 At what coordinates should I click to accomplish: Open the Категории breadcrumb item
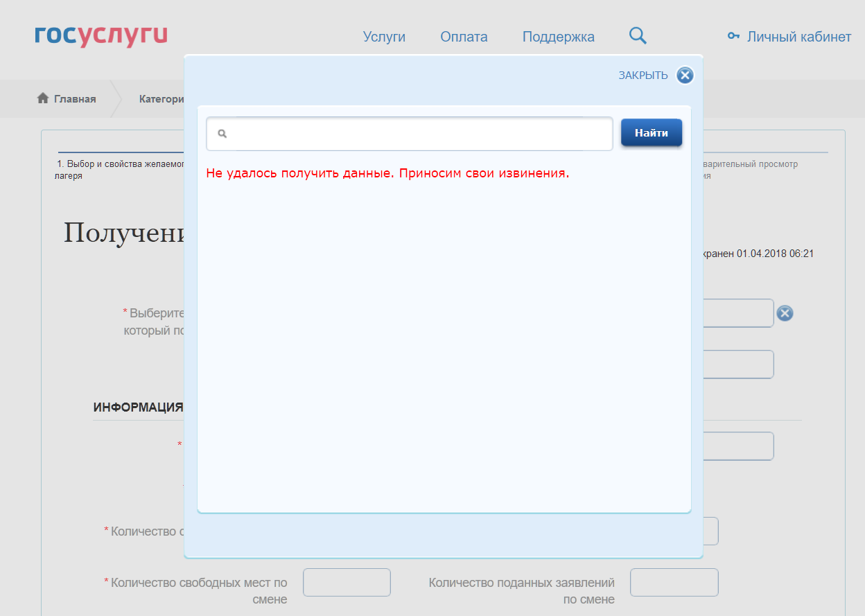tap(161, 99)
